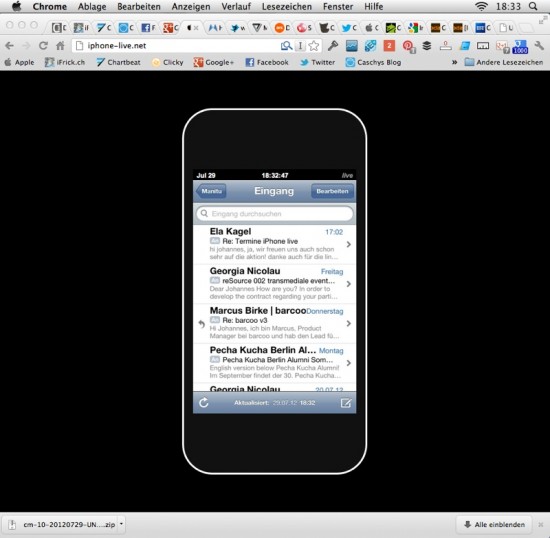Select the Georgia Nicolau Freitag email
Screen dimensions: 550x538
click(x=275, y=284)
